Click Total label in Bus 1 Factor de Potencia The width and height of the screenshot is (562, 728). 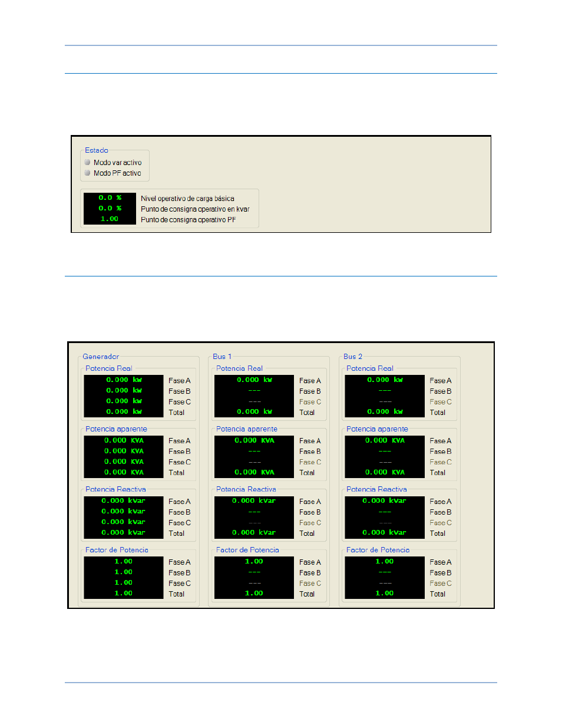coord(307,594)
